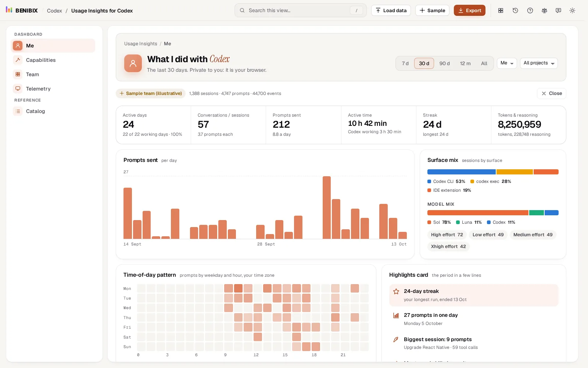Click the Load data button

pyautogui.click(x=391, y=10)
